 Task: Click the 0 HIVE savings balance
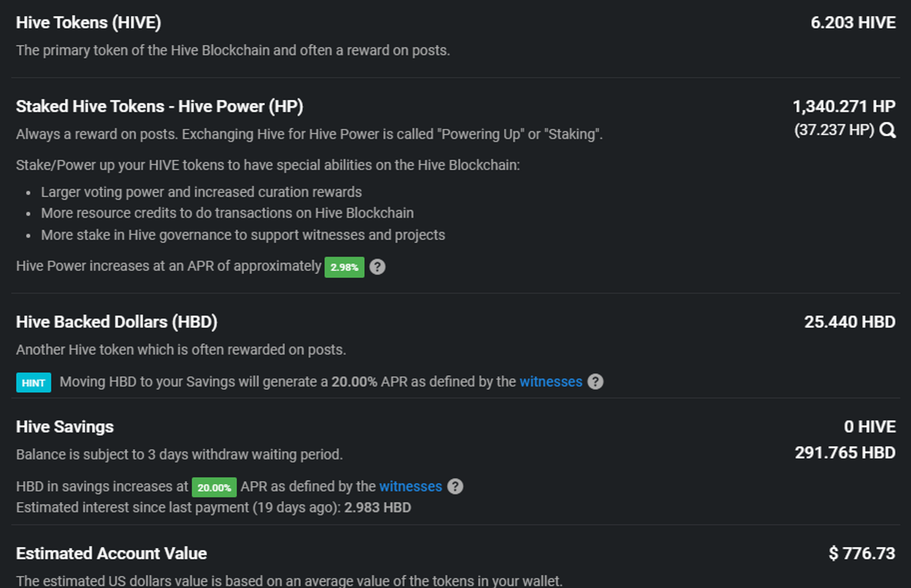coord(869,427)
